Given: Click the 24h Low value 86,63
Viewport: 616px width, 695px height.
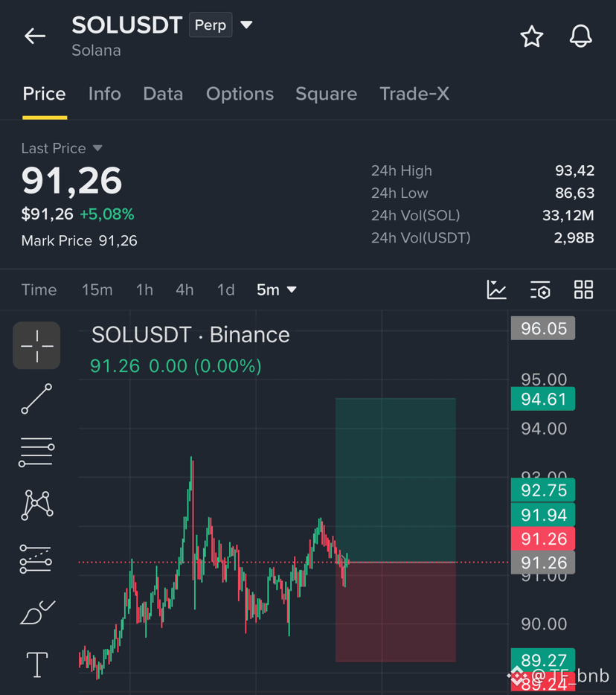Looking at the screenshot, I should (x=574, y=193).
